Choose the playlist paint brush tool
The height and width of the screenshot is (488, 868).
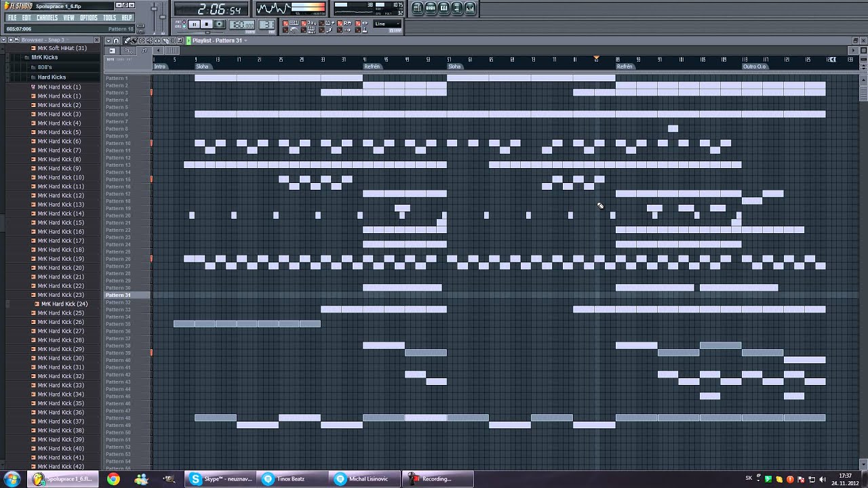[134, 40]
